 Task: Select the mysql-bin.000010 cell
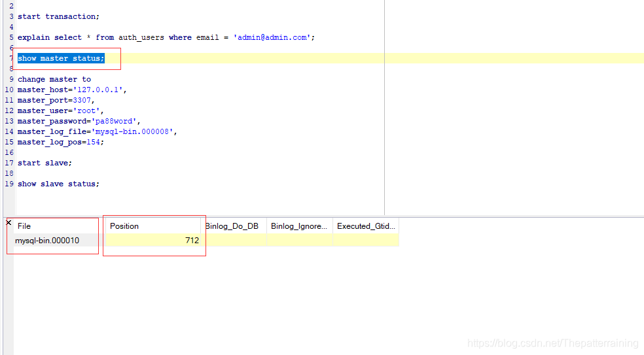pos(56,240)
